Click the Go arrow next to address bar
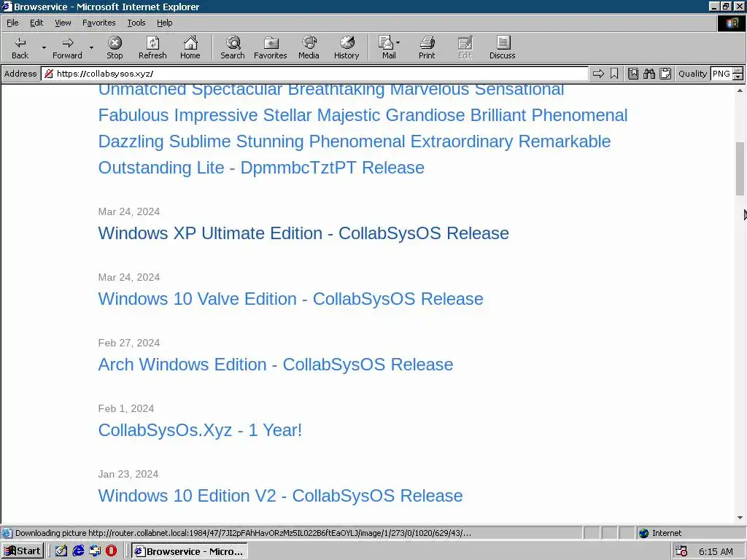Screen dimensions: 747x560 [x=598, y=74]
